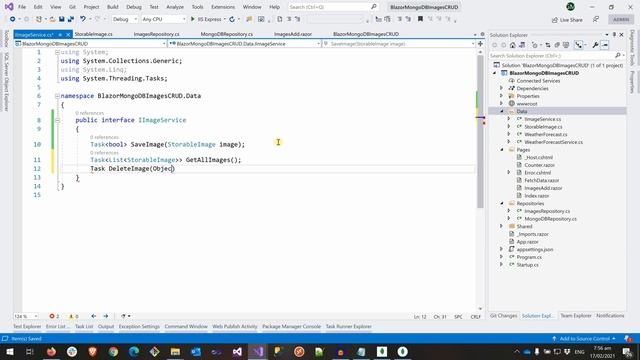This screenshot has height=360, width=640.
Task: Pin the Solution Explorer panel
Action: [x=614, y=35]
